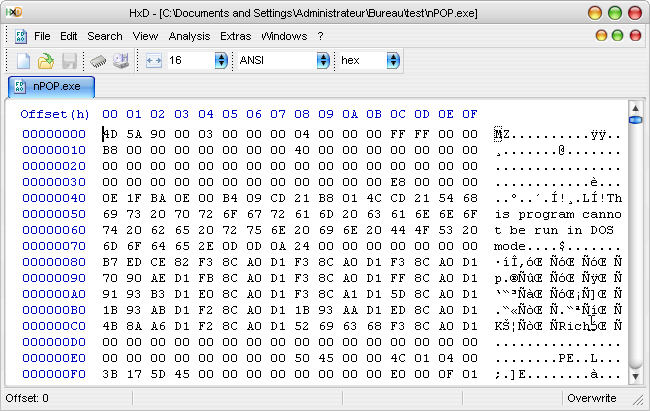Click the Save floppy disk icon

pos(69,61)
